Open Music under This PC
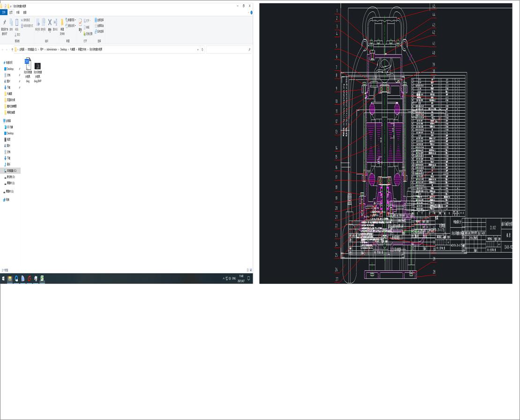This screenshot has width=520, height=420. click(8, 164)
